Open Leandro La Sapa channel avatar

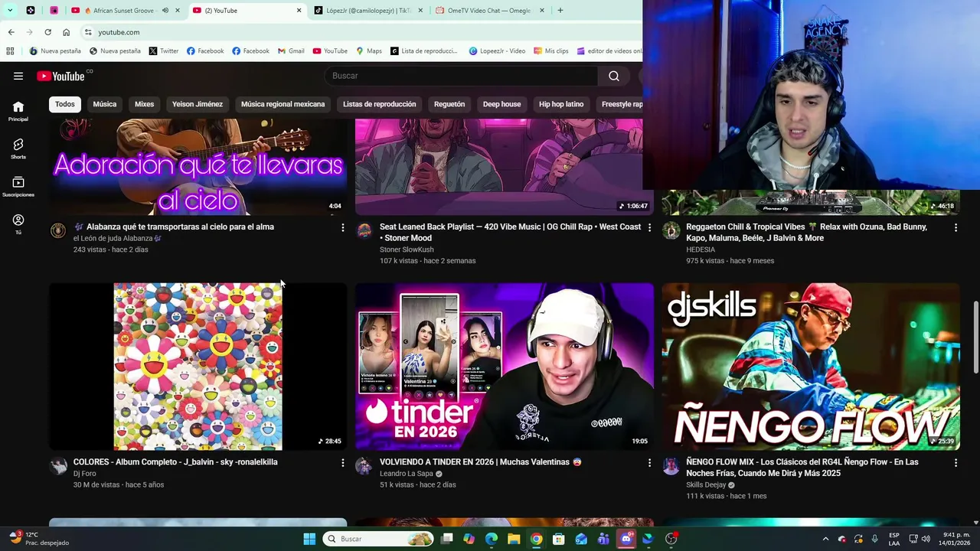(x=364, y=466)
